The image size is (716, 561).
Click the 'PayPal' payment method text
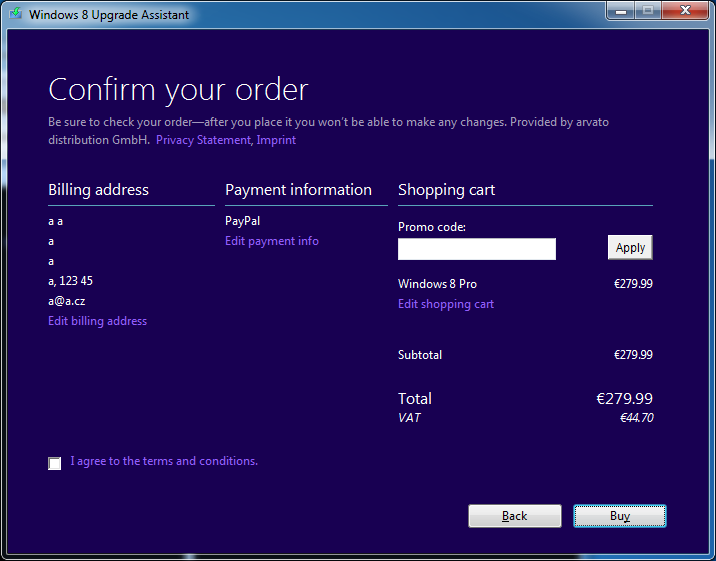click(x=242, y=221)
